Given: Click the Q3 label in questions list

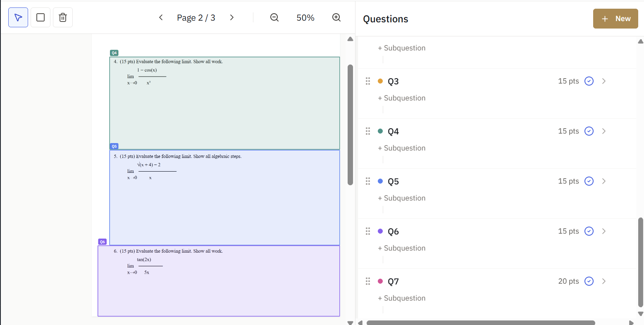Looking at the screenshot, I should click(393, 81).
